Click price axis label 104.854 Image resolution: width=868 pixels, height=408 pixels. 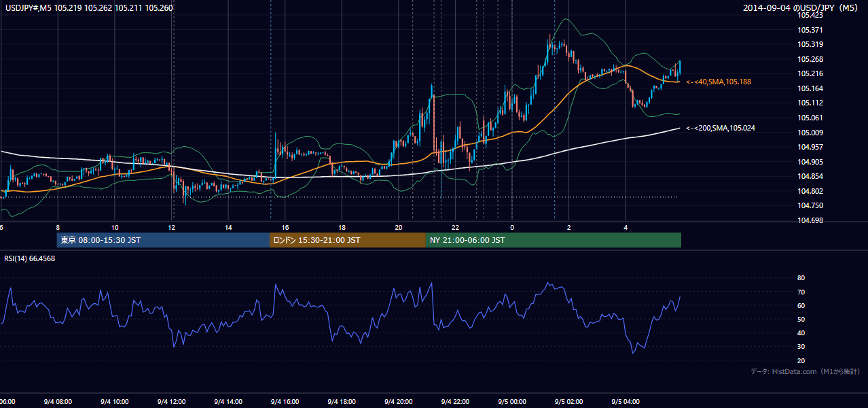coord(811,176)
